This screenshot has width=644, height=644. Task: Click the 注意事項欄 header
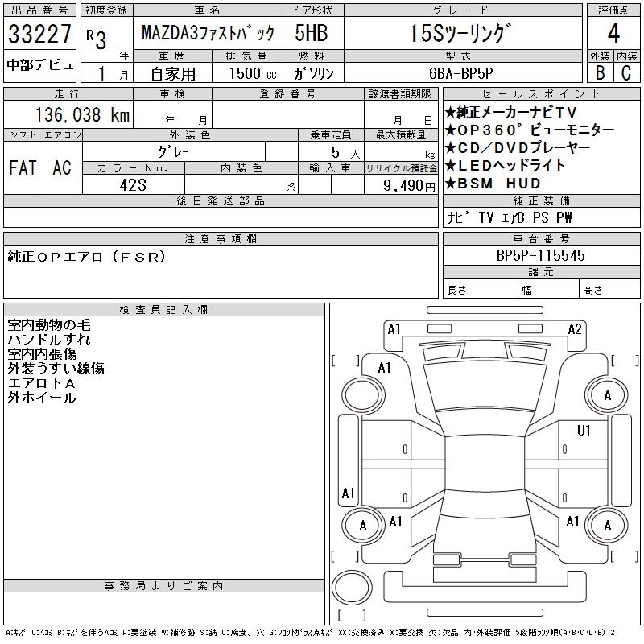(221, 238)
